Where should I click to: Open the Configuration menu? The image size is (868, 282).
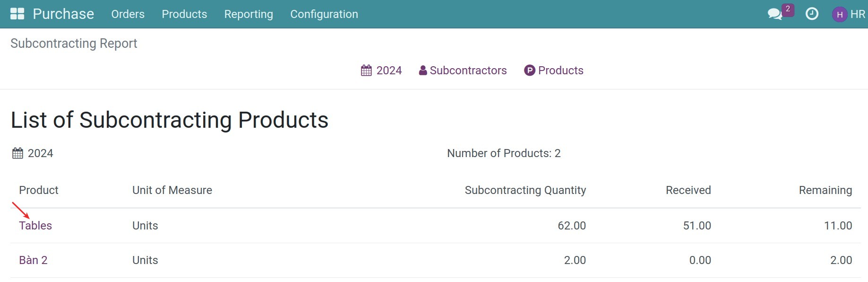pyautogui.click(x=324, y=14)
